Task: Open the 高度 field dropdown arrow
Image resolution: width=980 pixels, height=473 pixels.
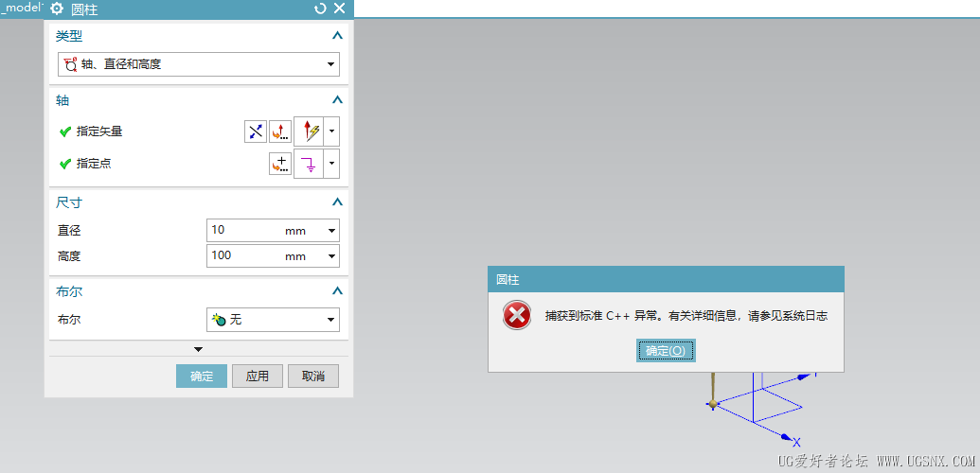Action: pyautogui.click(x=332, y=255)
